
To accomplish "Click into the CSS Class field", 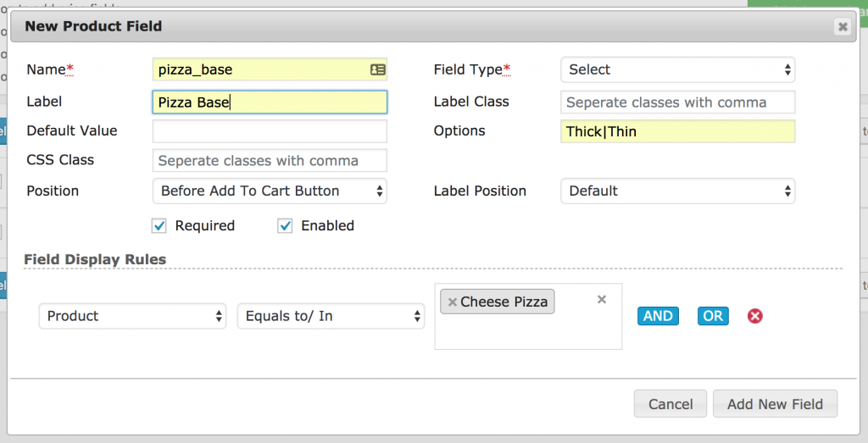I will coord(270,160).
